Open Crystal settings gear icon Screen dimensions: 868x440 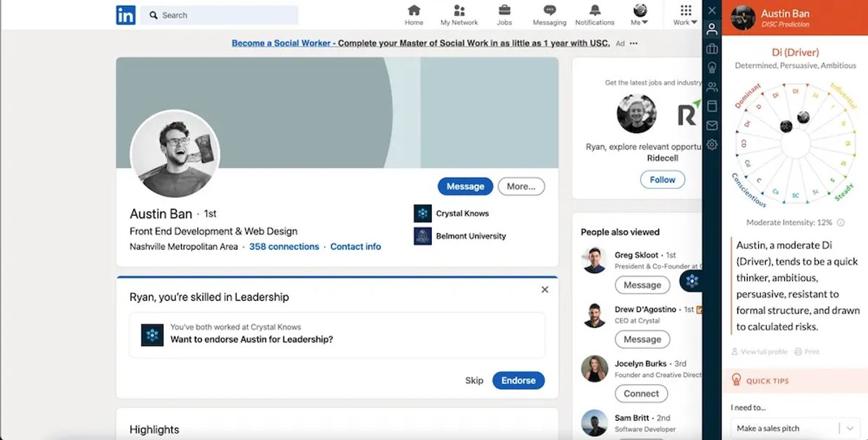712,145
